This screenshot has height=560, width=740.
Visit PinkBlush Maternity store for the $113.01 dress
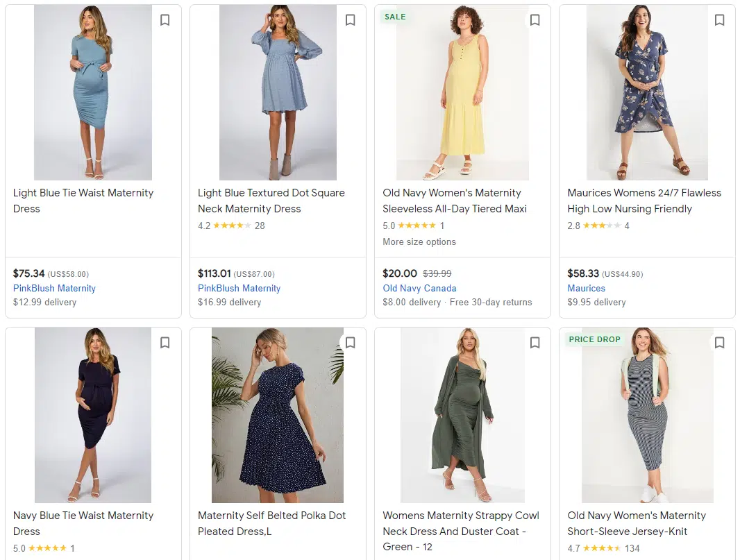[239, 288]
